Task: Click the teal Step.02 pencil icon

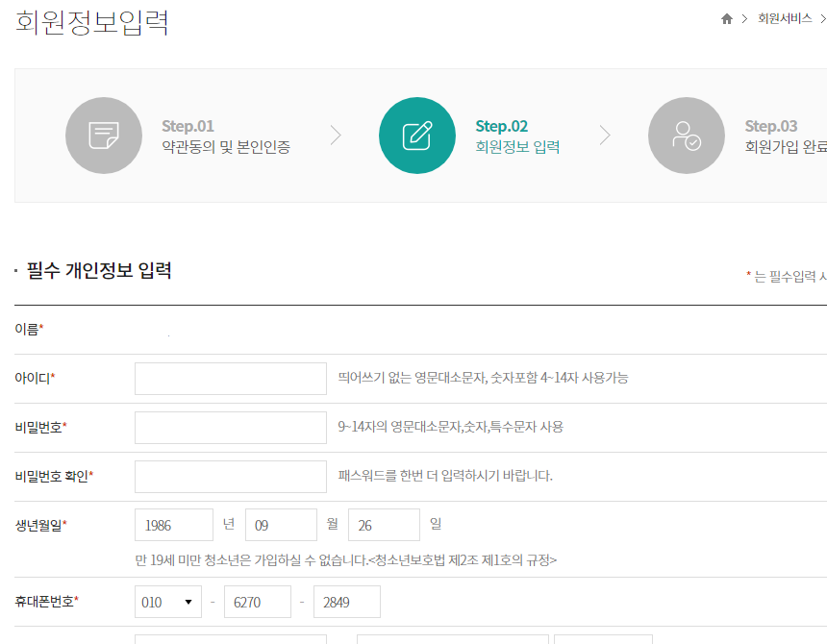Action: (416, 135)
